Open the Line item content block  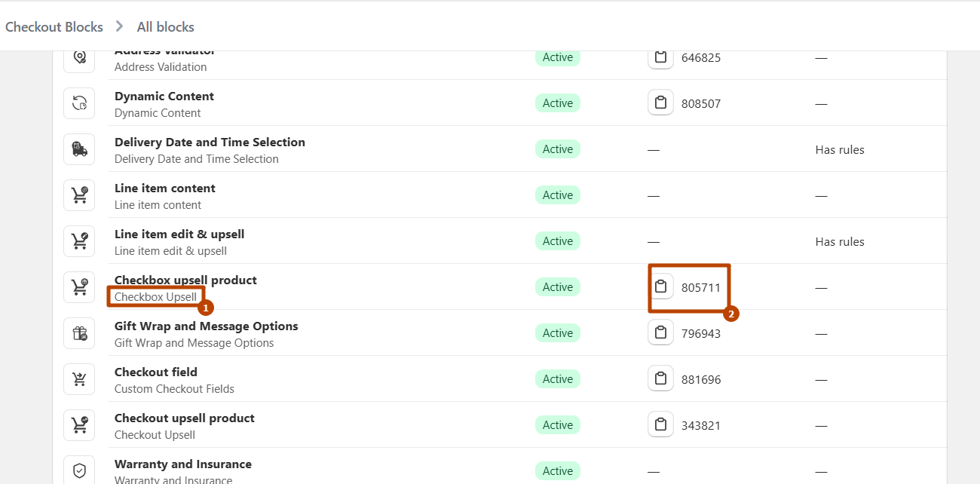165,188
